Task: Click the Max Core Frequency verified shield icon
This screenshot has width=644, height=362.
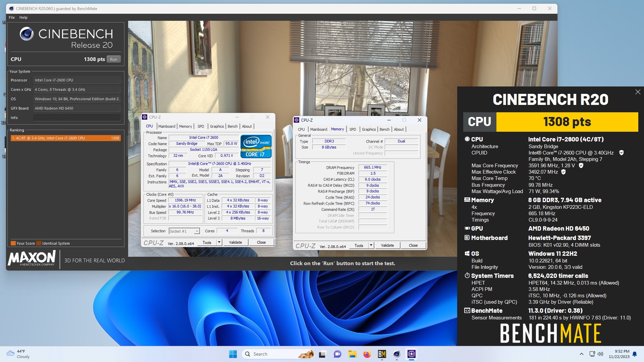Action: click(581, 166)
